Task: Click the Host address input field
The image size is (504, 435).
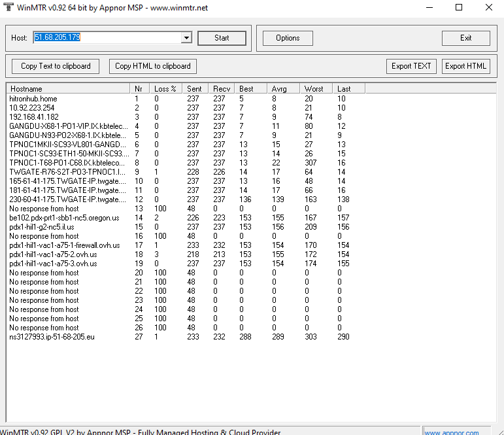Action: coord(106,38)
